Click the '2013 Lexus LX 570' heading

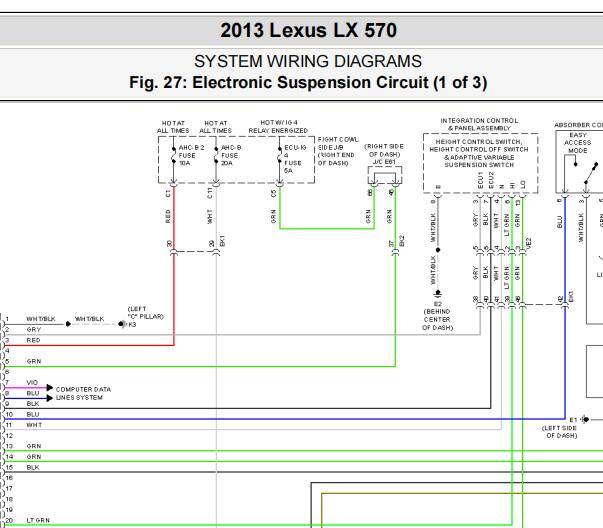coord(308,30)
